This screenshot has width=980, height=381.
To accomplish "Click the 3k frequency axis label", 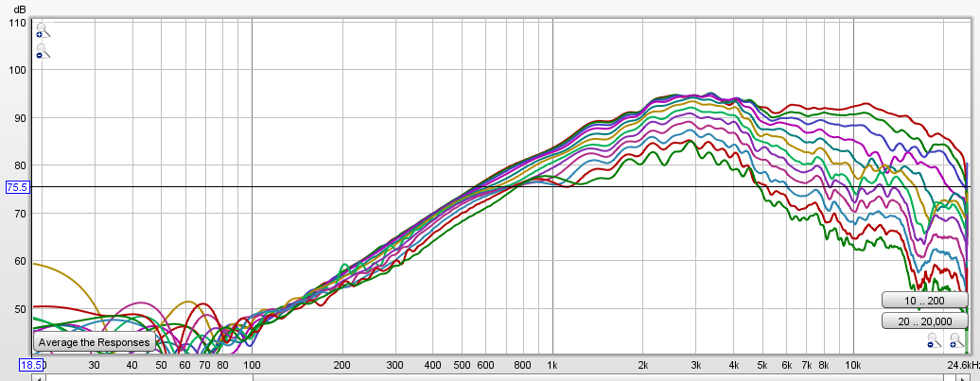I will click(695, 365).
